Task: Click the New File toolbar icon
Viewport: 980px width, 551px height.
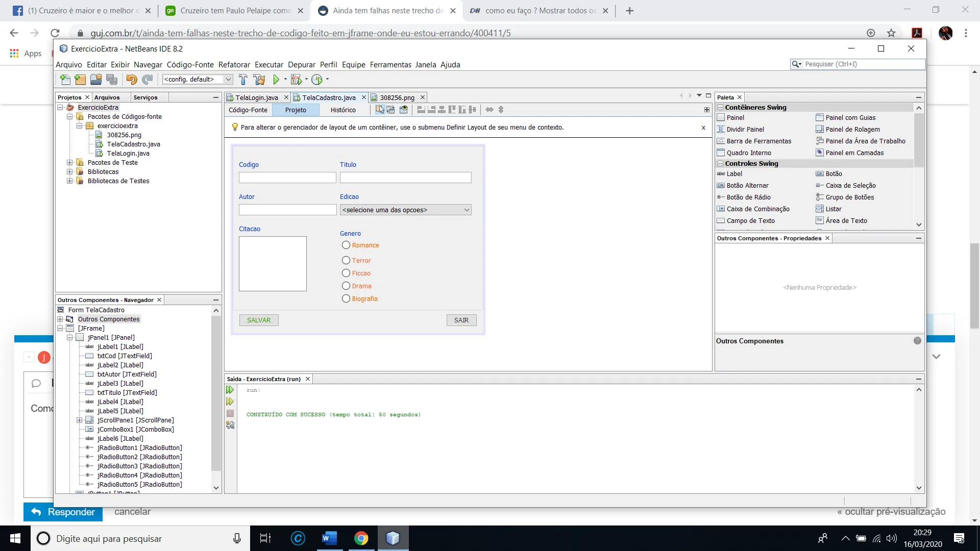Action: click(x=65, y=79)
